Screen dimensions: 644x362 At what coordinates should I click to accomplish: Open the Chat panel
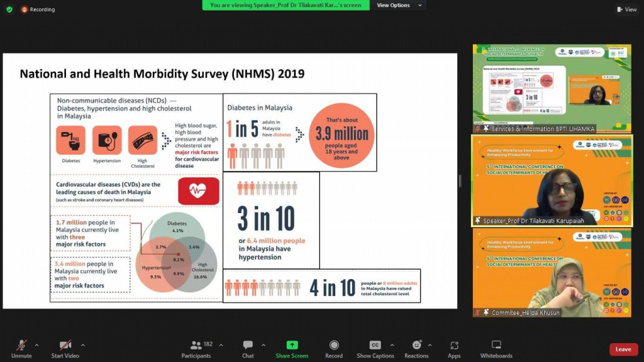[x=248, y=348]
